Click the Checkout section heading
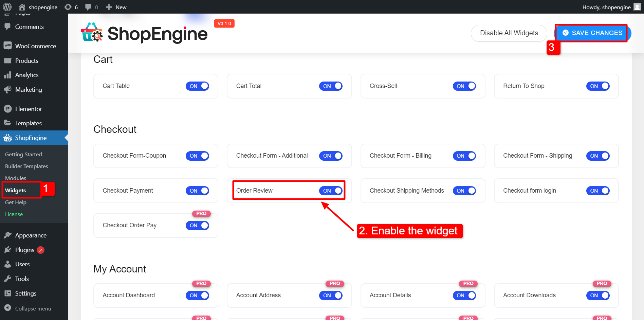This screenshot has width=644, height=320. (x=115, y=129)
